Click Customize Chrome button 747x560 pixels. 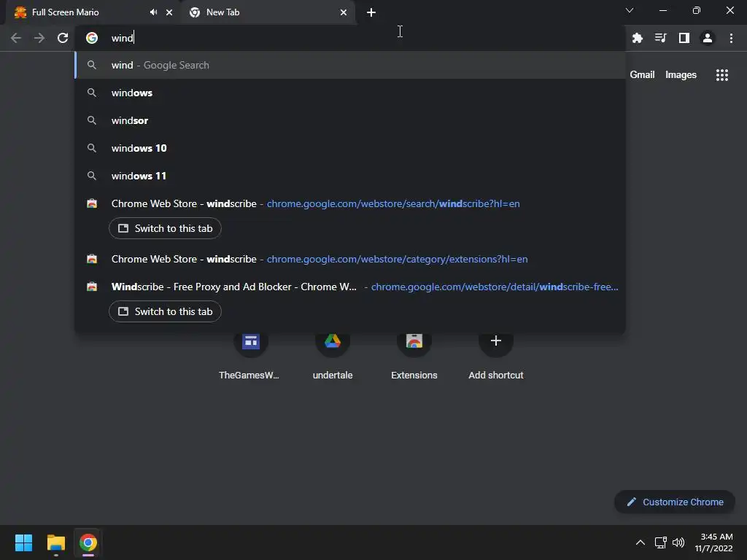[x=675, y=502]
